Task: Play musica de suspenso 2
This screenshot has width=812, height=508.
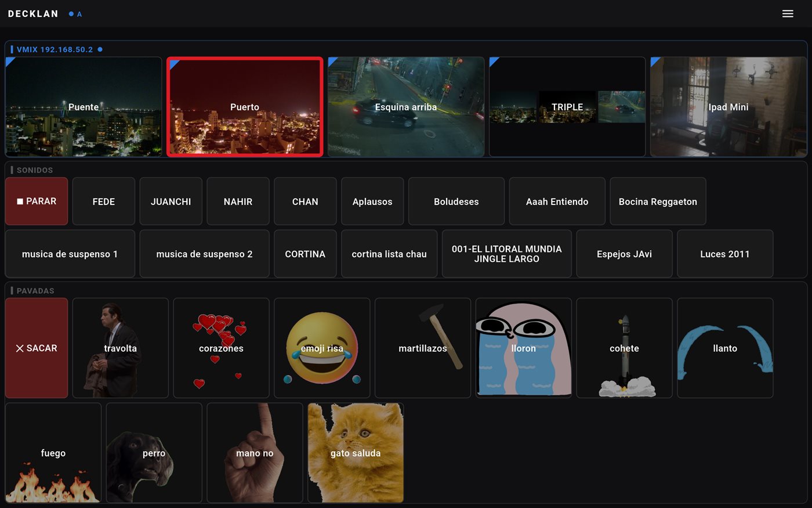Action: [x=205, y=254]
